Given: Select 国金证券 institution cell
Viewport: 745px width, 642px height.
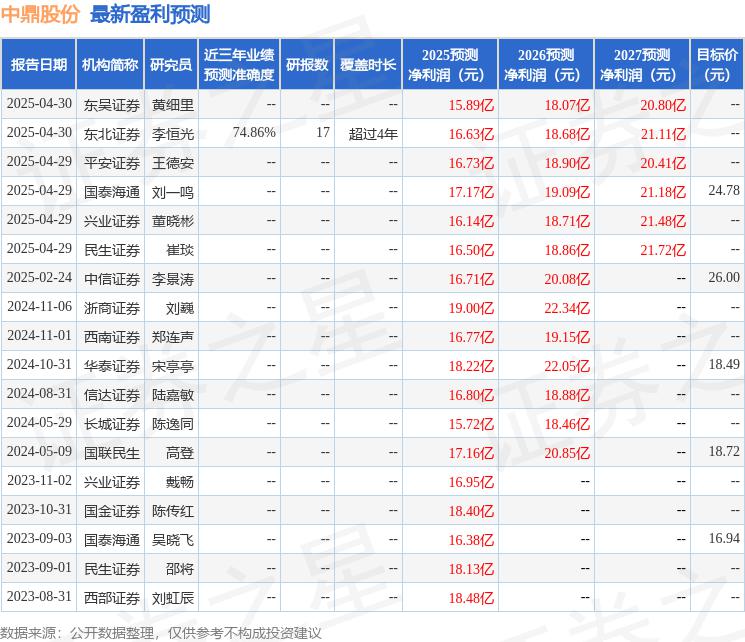Looking at the screenshot, I should (112, 511).
